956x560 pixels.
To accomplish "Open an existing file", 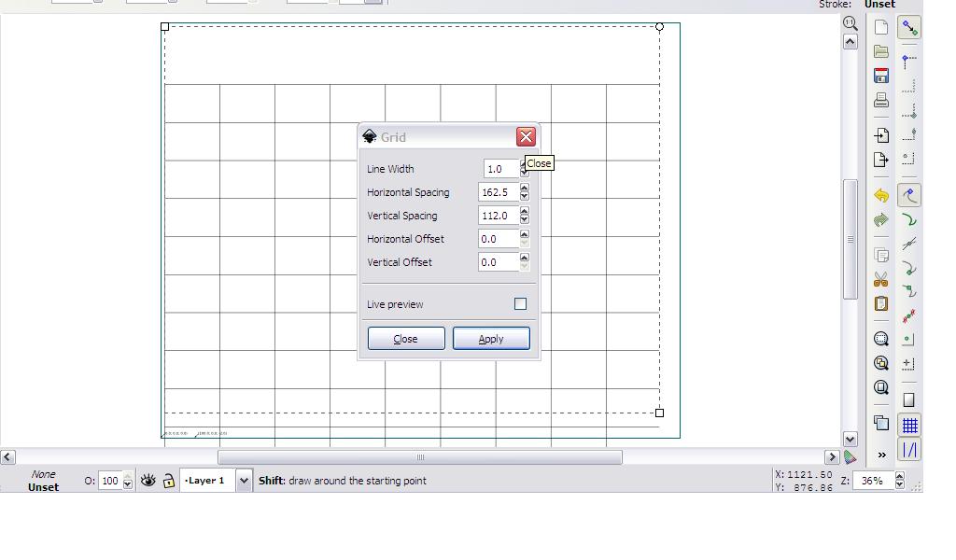I will coord(880,52).
